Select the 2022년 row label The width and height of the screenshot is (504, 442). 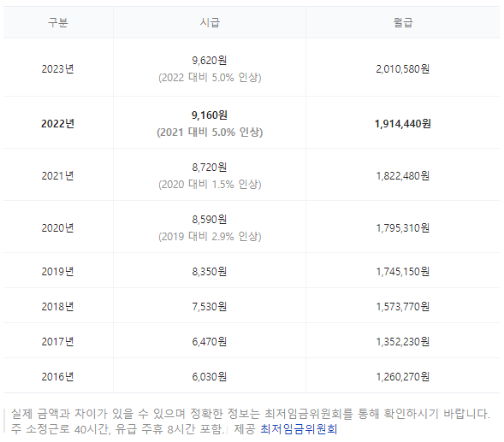[x=58, y=124]
